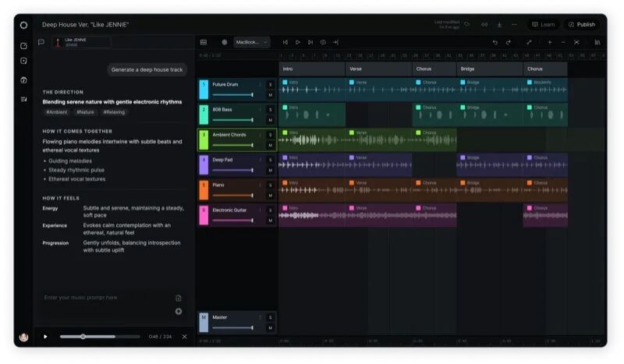
Task: Mute the Deep Pad track
Action: click(270, 170)
